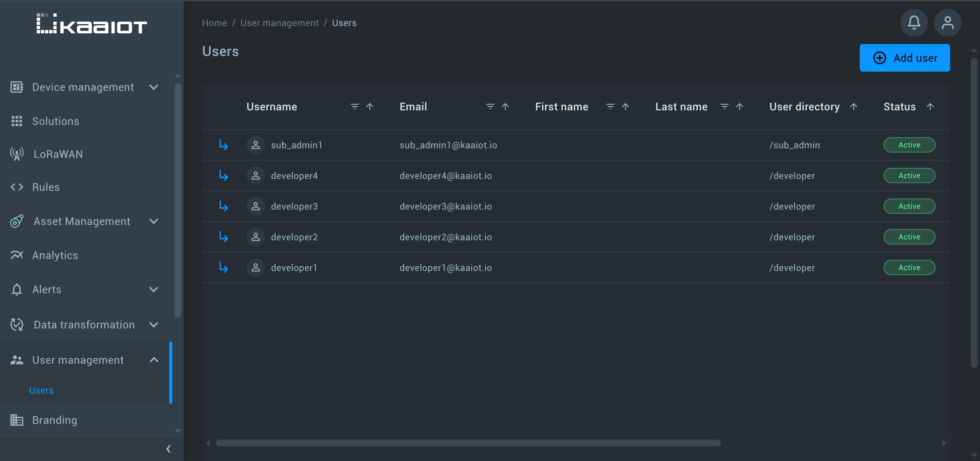The height and width of the screenshot is (461, 980).
Task: Collapse the User management section
Action: 154,360
